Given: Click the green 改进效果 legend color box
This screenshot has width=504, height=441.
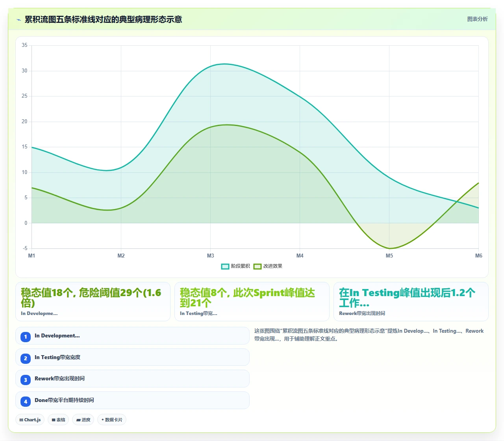Looking at the screenshot, I should click(x=258, y=267).
